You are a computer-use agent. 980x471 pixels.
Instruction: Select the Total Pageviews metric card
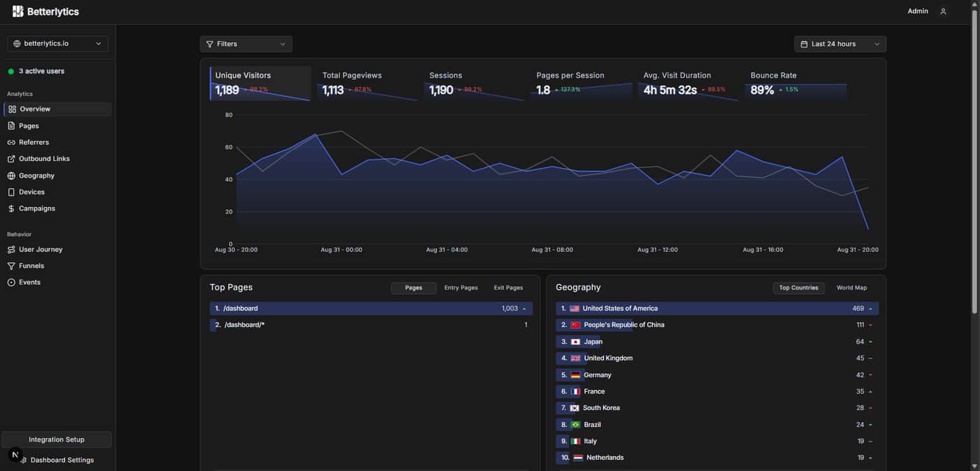pos(367,83)
